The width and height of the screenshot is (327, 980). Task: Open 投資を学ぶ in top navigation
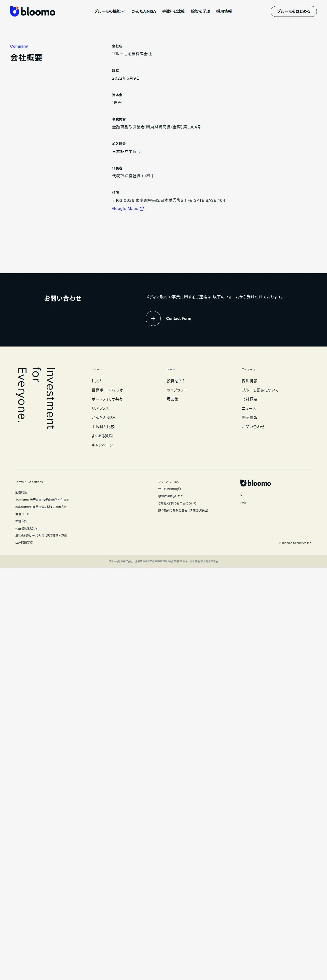coord(201,11)
